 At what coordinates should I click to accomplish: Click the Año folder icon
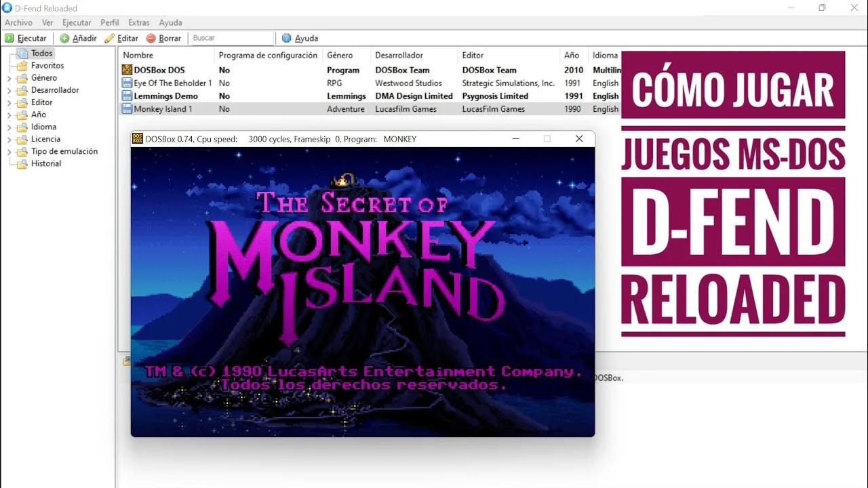22,115
